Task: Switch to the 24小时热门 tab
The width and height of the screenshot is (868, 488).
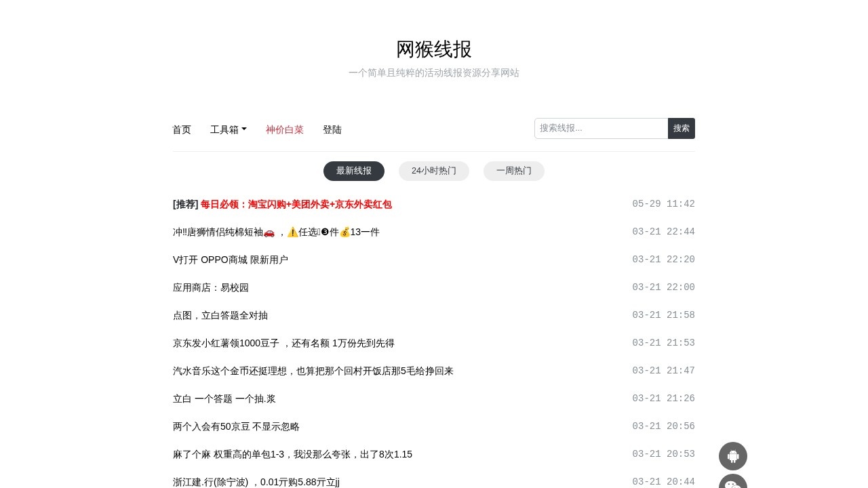Action: click(433, 171)
